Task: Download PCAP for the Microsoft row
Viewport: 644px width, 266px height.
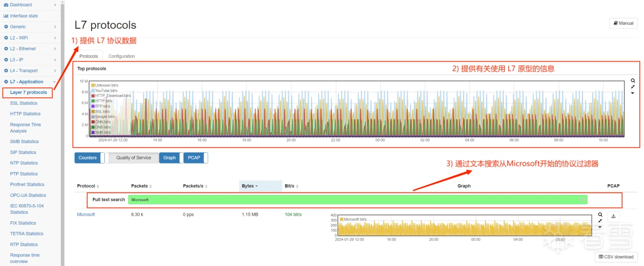Action: (614, 216)
